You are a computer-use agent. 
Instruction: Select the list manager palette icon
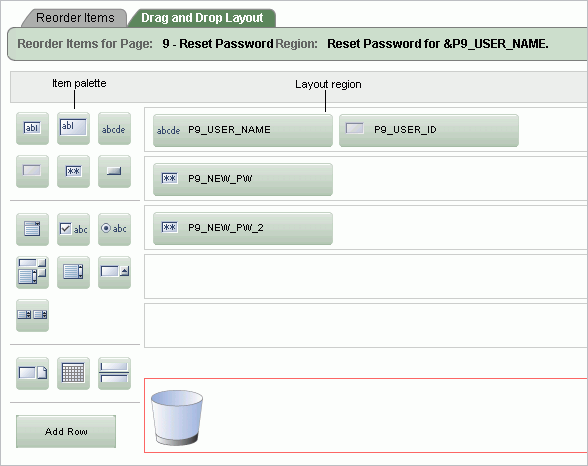pos(32,272)
